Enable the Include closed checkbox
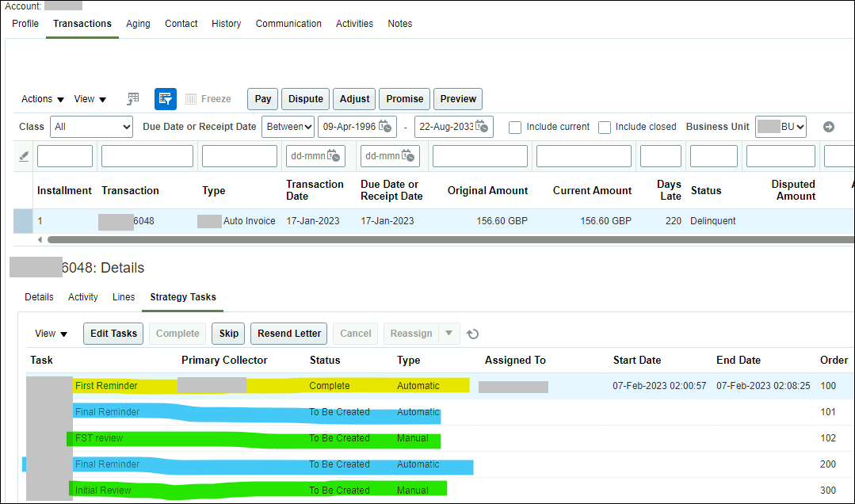855x504 pixels. [605, 127]
